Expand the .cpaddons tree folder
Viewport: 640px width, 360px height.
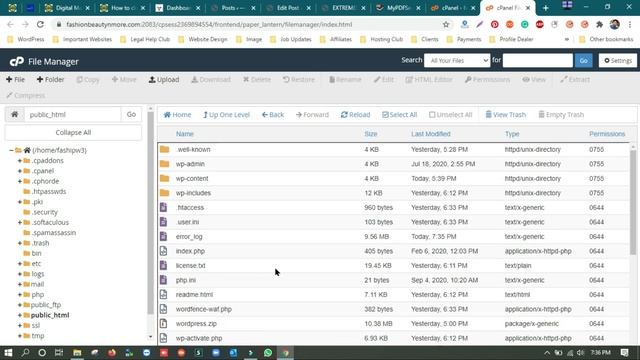(20, 160)
